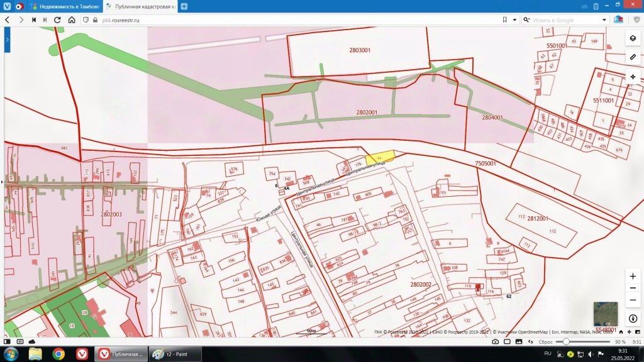The width and height of the screenshot is (644, 362).
Task: Select Публичная кадастровая карта tab
Action: click(x=140, y=6)
